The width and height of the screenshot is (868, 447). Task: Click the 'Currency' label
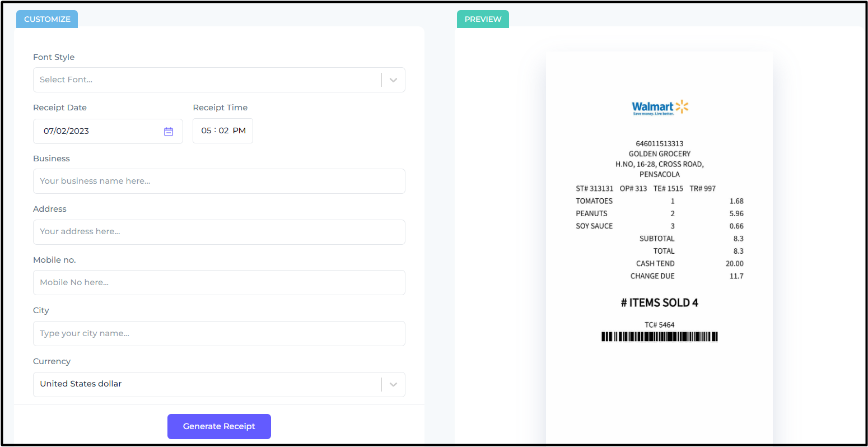(x=52, y=361)
